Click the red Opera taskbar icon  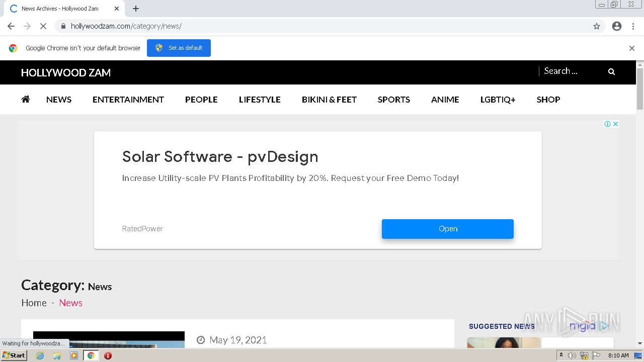108,355
